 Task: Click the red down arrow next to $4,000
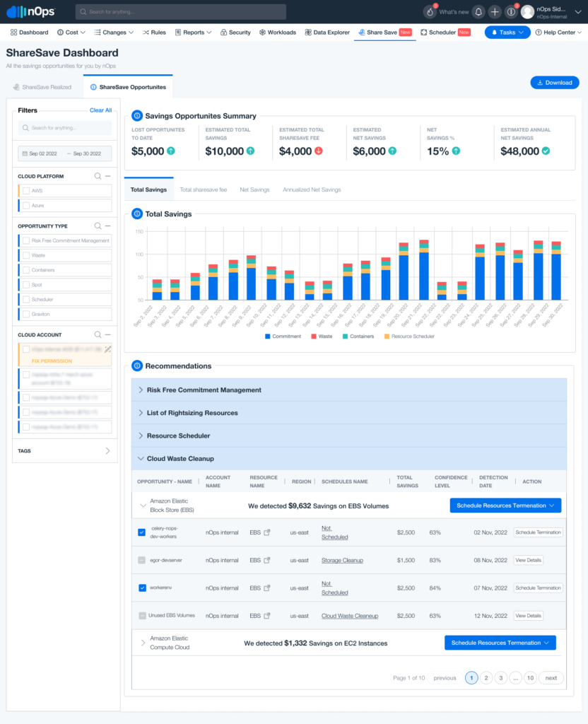pyautogui.click(x=319, y=151)
